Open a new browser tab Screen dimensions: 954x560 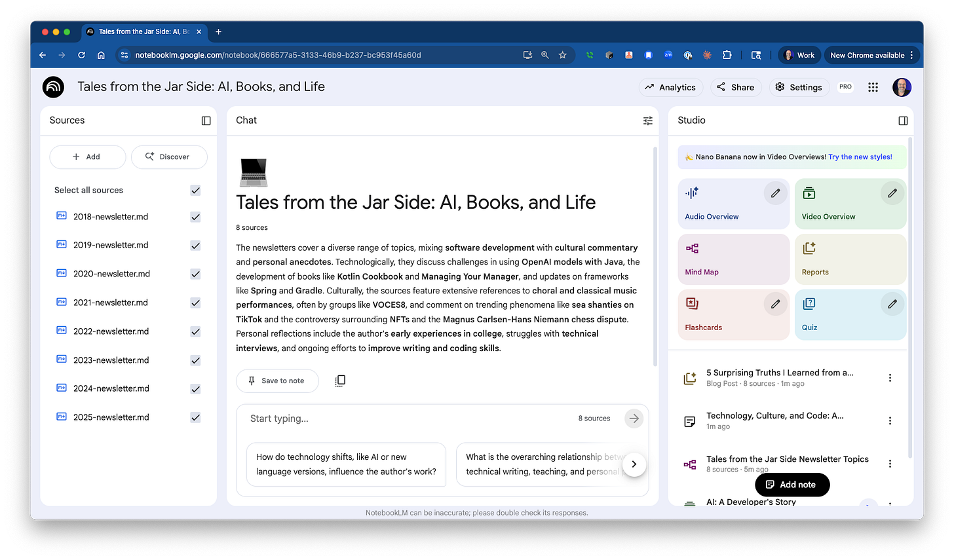(219, 31)
